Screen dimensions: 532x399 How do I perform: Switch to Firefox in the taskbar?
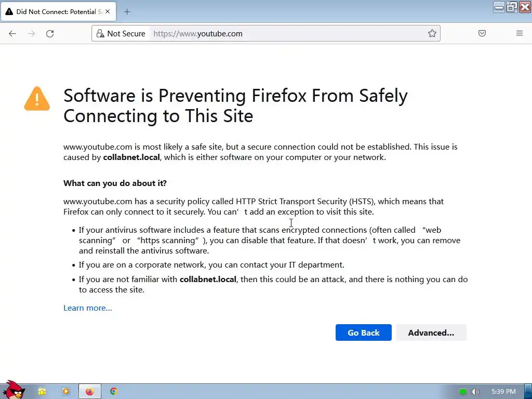coord(89,392)
